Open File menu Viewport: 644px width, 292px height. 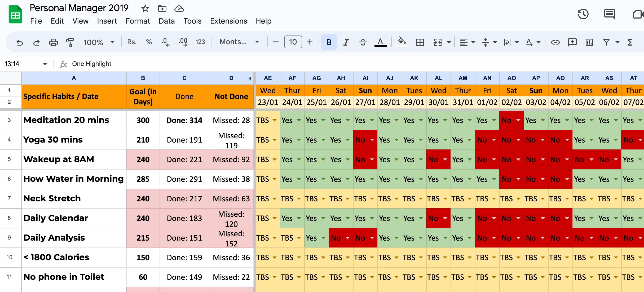[36, 21]
